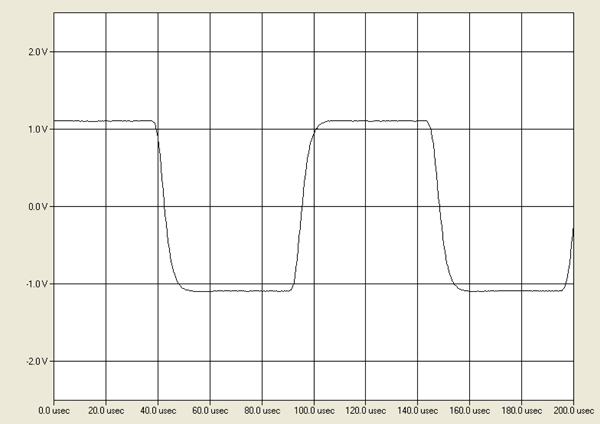Click the -1.0 V axis label

click(x=37, y=284)
